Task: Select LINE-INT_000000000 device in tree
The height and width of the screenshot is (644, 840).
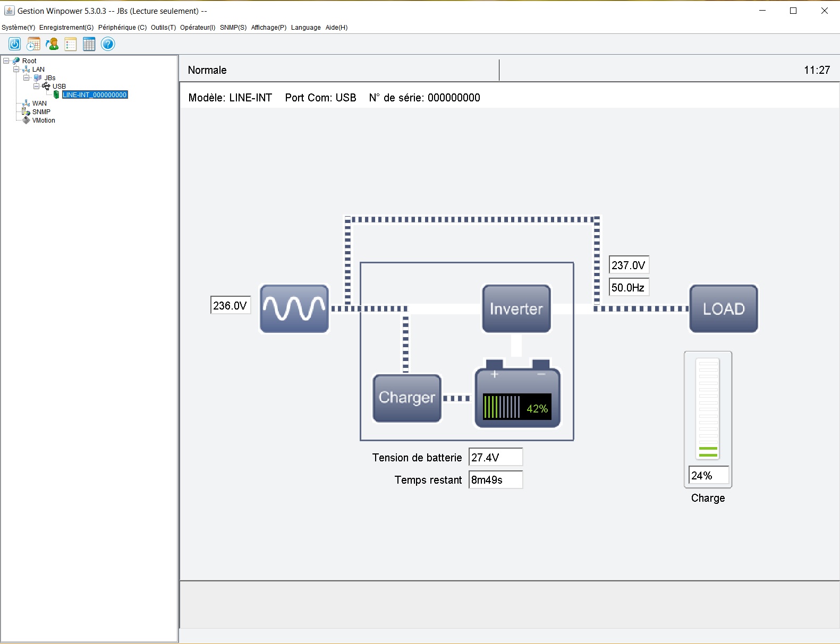Action: [95, 95]
